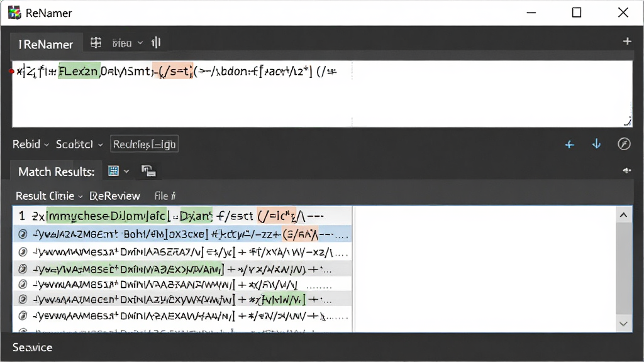Click the scrollbar up arrow in results list
Screen dimensions: 644x362
623,215
